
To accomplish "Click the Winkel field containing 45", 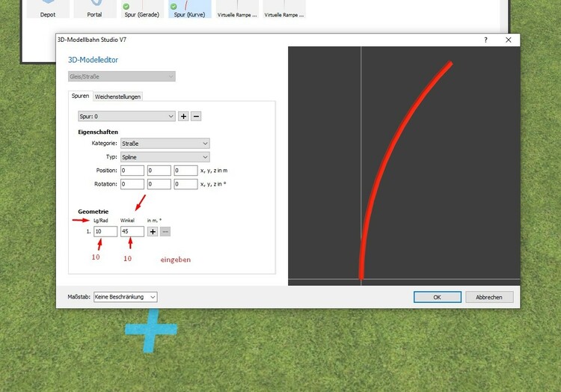I will [132, 231].
